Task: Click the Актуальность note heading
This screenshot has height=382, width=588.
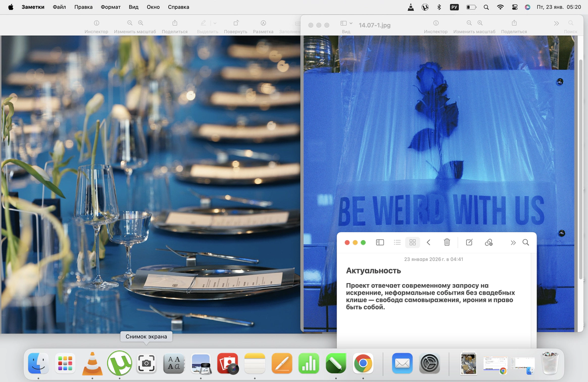Action: (x=373, y=271)
